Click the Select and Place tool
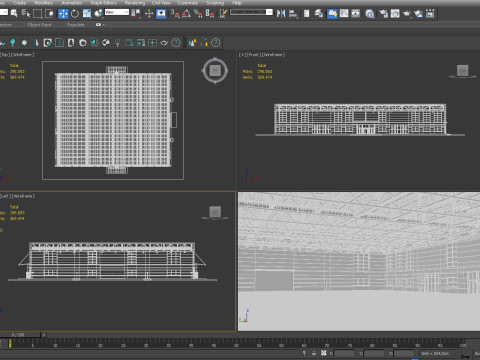Image resolution: width=480 pixels, height=360 pixels. click(98, 14)
